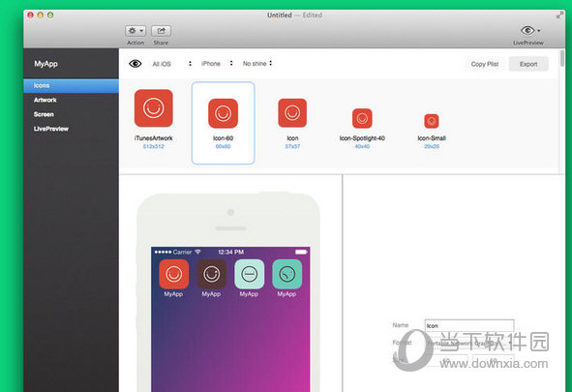Open the LivePreview eye dropdown in toolbar

(x=530, y=31)
